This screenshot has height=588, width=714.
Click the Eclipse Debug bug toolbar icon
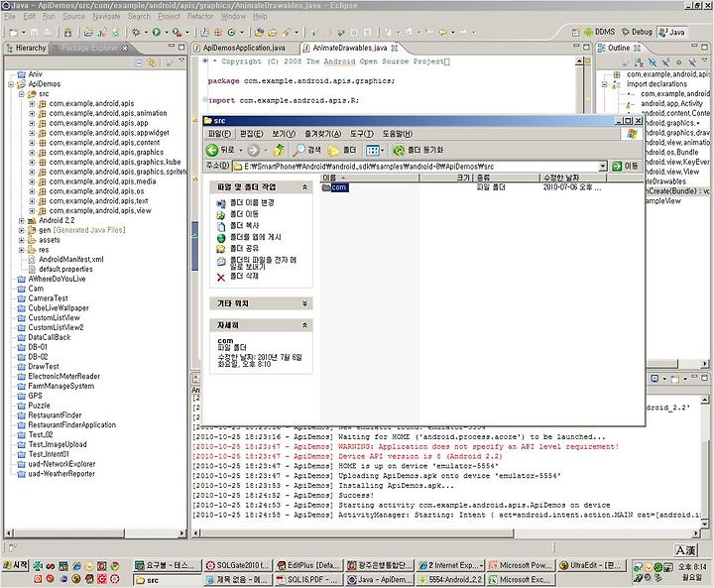point(136,33)
